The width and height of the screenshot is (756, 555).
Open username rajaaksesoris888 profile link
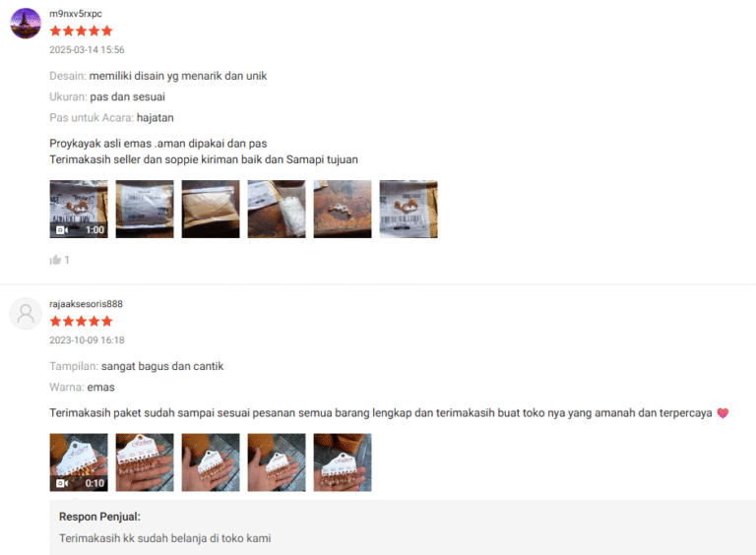click(86, 304)
